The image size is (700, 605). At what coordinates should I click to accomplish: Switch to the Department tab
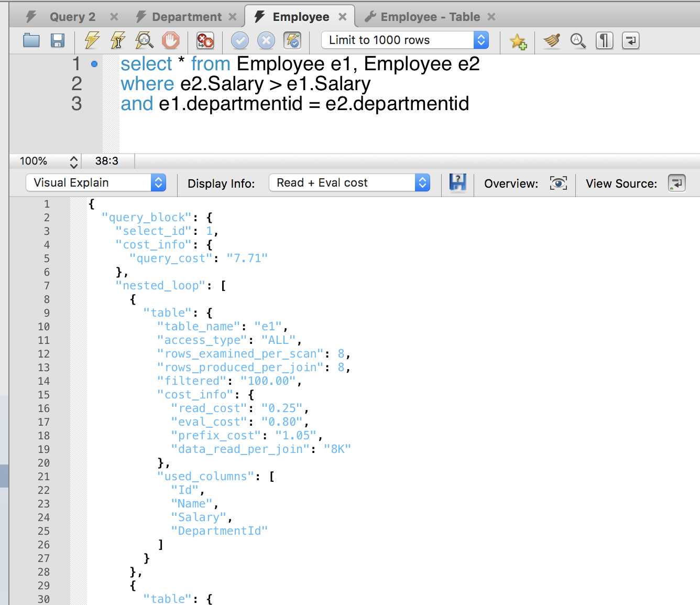[187, 17]
